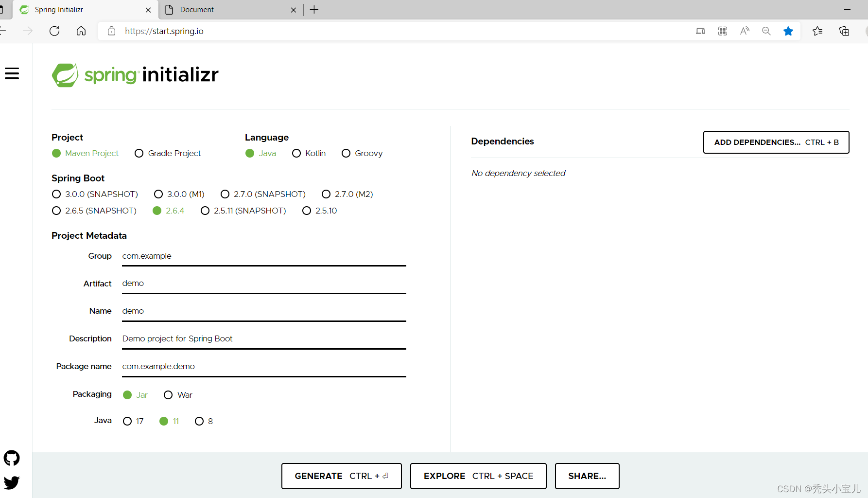Close the Spring Initializr tab
This screenshot has width=868, height=498.
pyautogui.click(x=148, y=10)
